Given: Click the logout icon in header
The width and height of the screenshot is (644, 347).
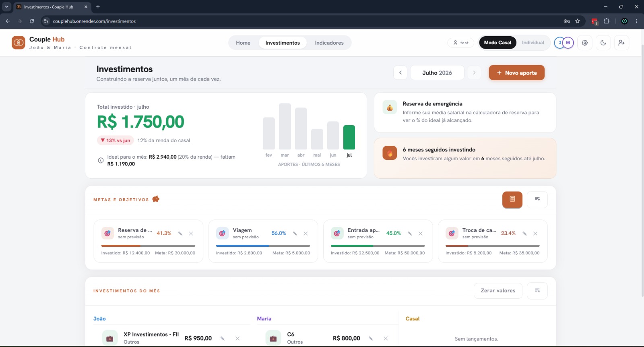Looking at the screenshot, I should tap(621, 43).
